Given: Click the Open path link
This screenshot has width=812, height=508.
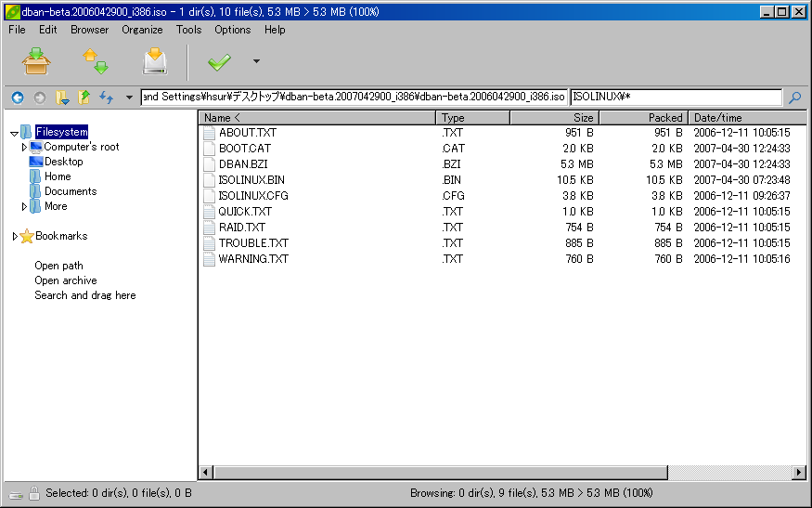Looking at the screenshot, I should (58, 266).
